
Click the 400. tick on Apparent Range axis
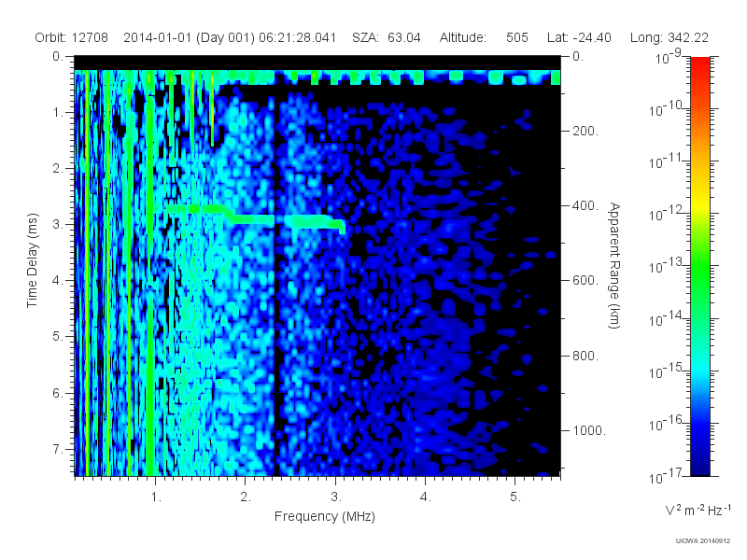(x=585, y=205)
